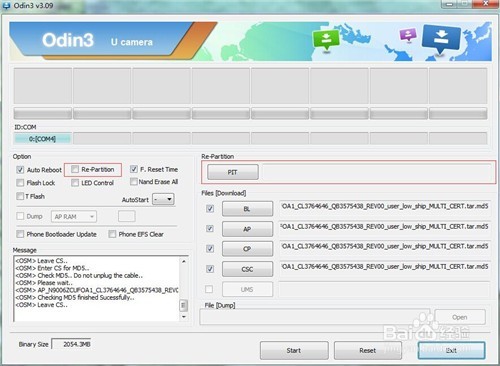Uncheck the AP file checkbox

(210, 229)
